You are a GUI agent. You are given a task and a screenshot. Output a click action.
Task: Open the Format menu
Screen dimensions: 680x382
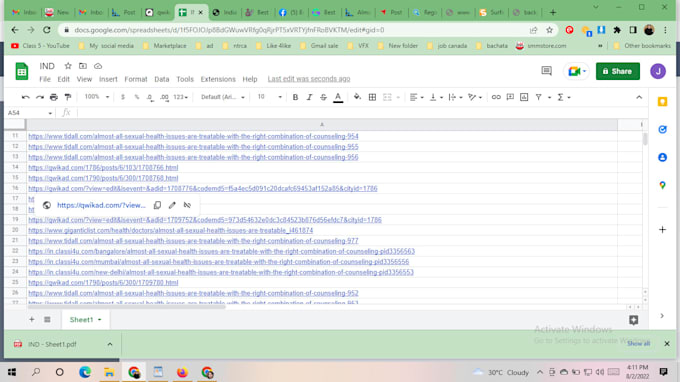(x=136, y=79)
